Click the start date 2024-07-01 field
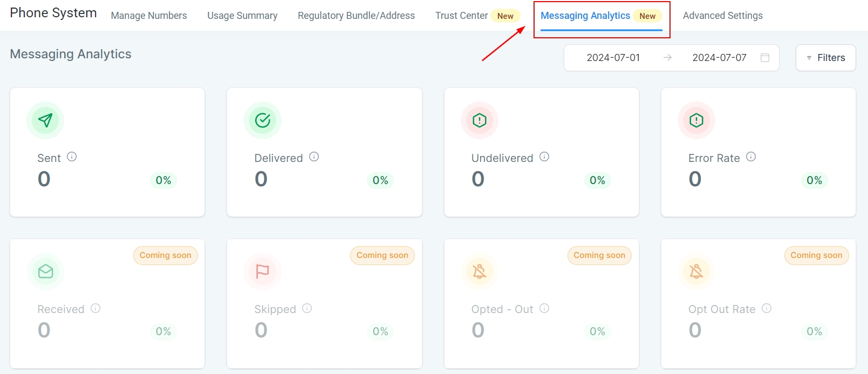This screenshot has height=374, width=868. click(613, 58)
